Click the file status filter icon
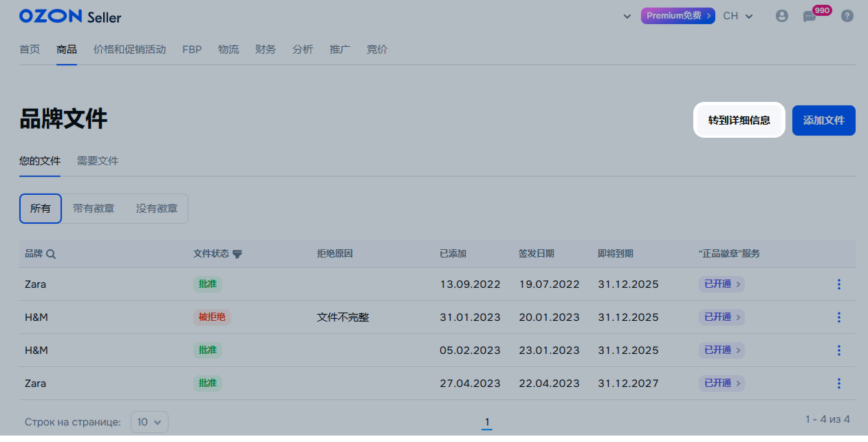The width and height of the screenshot is (868, 442). [x=237, y=254]
